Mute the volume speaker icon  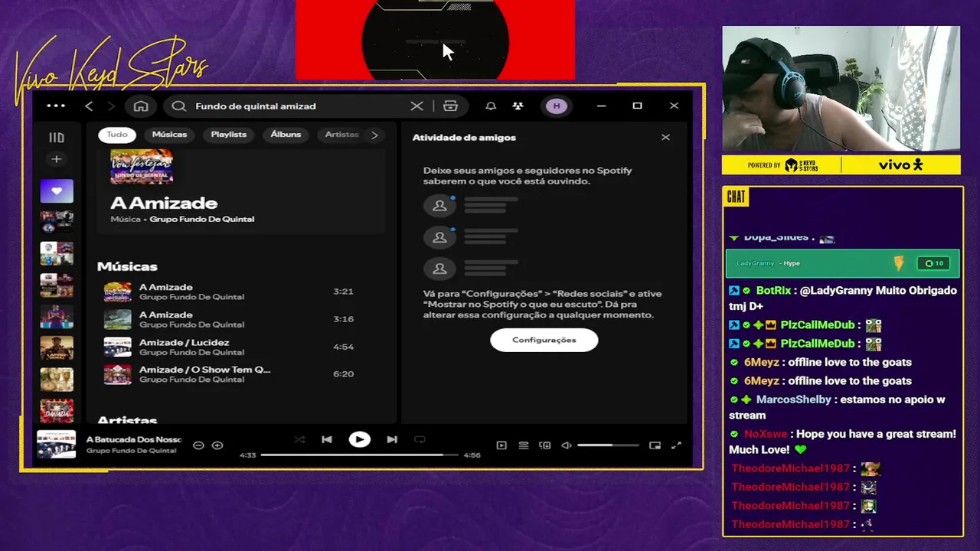pyautogui.click(x=567, y=445)
